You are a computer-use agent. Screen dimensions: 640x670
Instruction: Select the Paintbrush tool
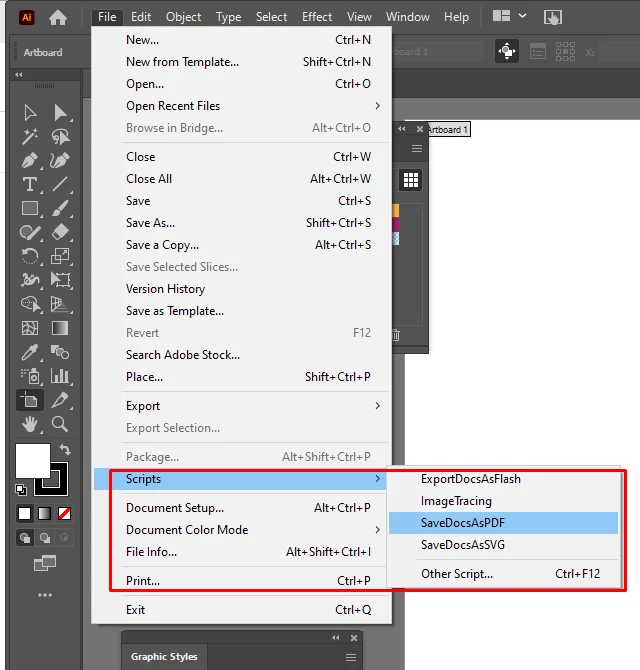click(x=60, y=209)
